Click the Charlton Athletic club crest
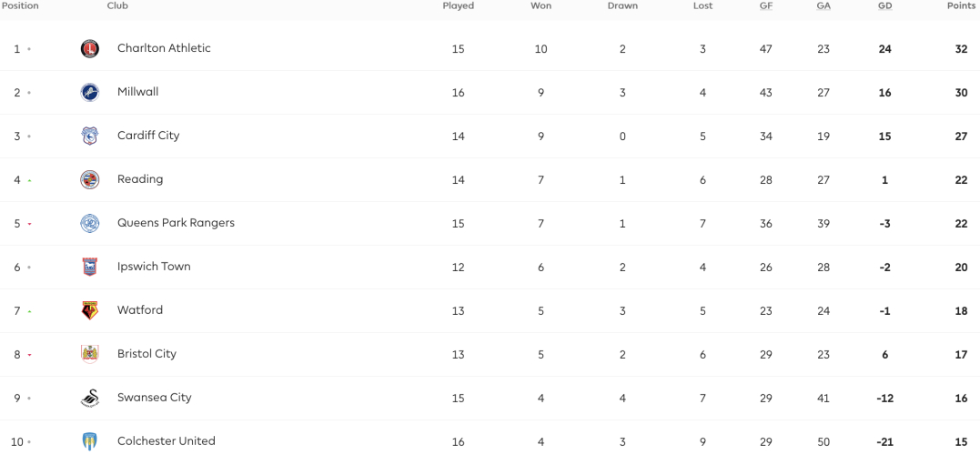Screen dimensions: 980x455 click(x=90, y=49)
